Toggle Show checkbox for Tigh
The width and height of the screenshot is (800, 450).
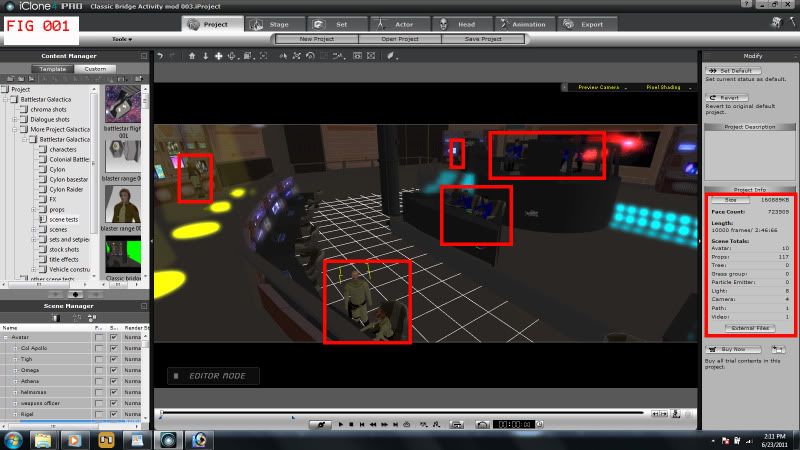(114, 359)
